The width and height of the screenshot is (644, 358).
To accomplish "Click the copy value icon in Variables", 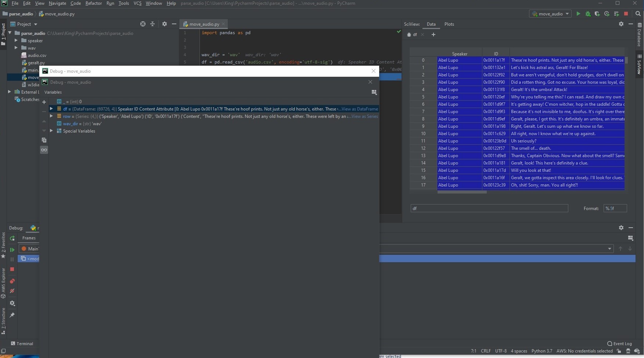I will [44, 140].
